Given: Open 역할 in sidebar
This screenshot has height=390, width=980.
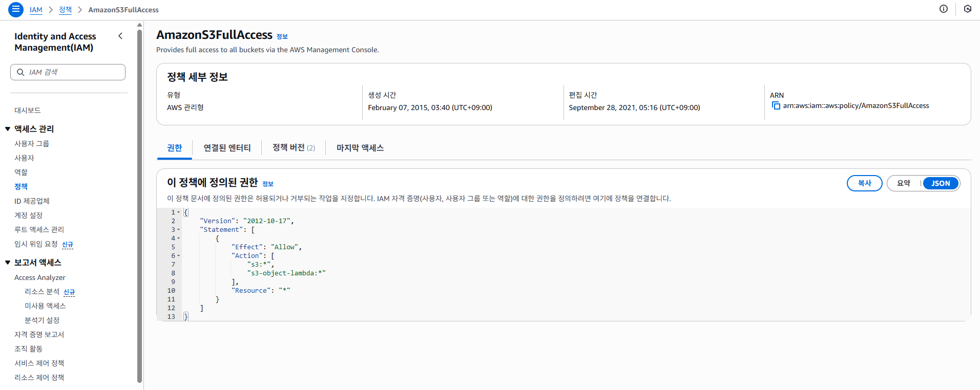Looking at the screenshot, I should tap(21, 172).
